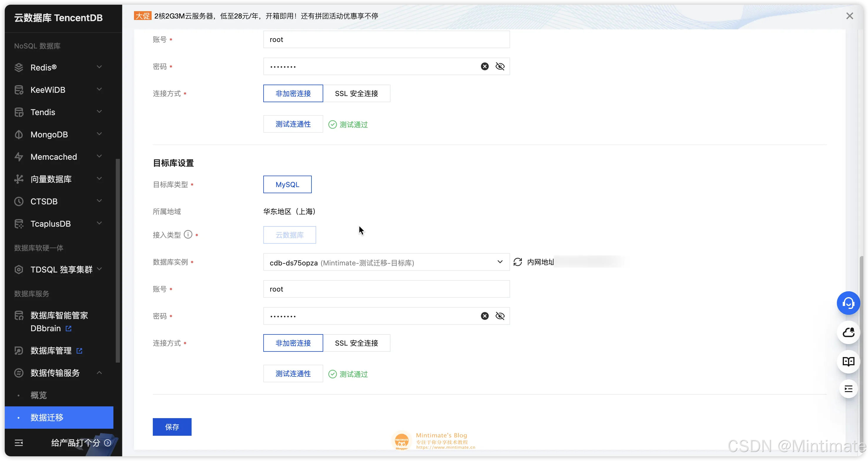Expand the TDSQL 独享集群 chevron
The width and height of the screenshot is (868, 461).
pyautogui.click(x=99, y=269)
